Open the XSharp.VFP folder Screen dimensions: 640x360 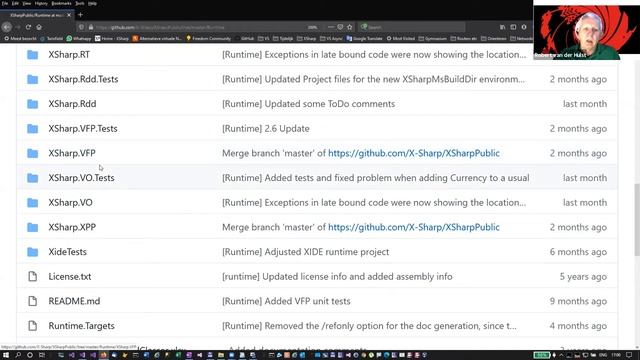point(72,153)
